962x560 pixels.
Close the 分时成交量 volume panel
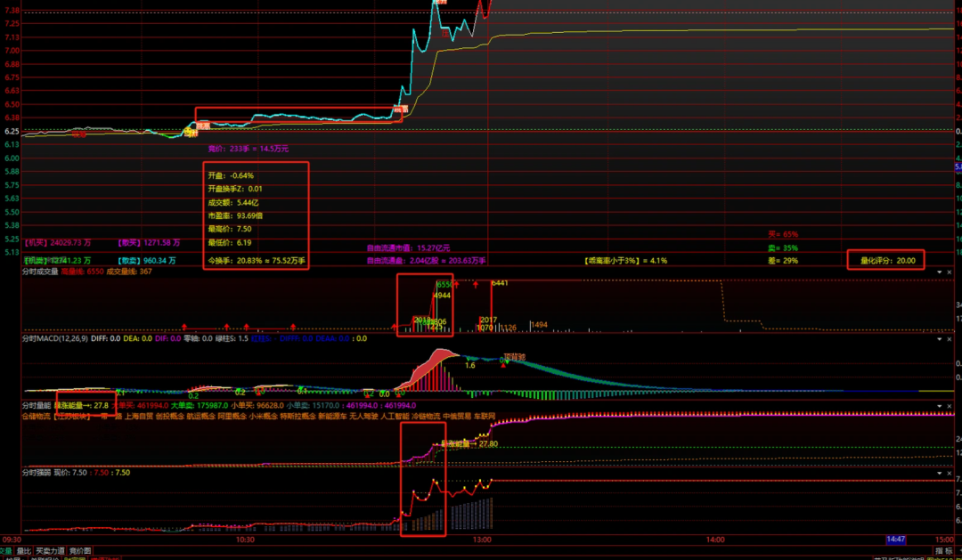click(950, 272)
